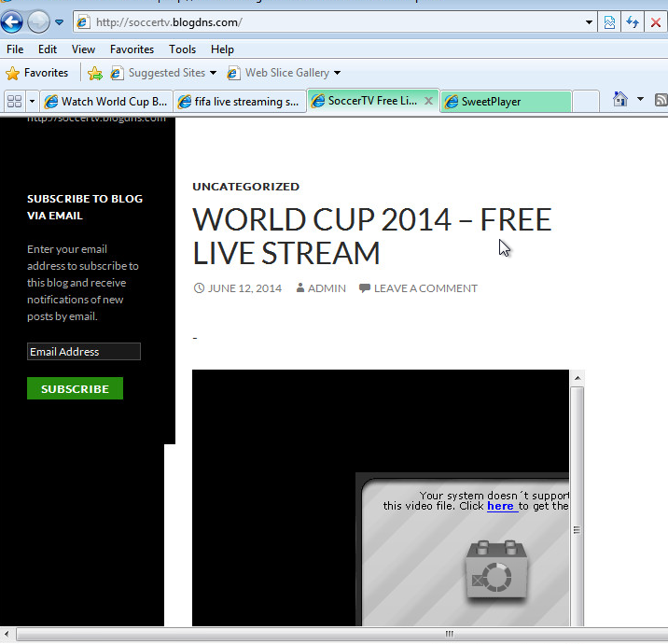
Task: Click the RSS feeds icon
Action: [661, 100]
